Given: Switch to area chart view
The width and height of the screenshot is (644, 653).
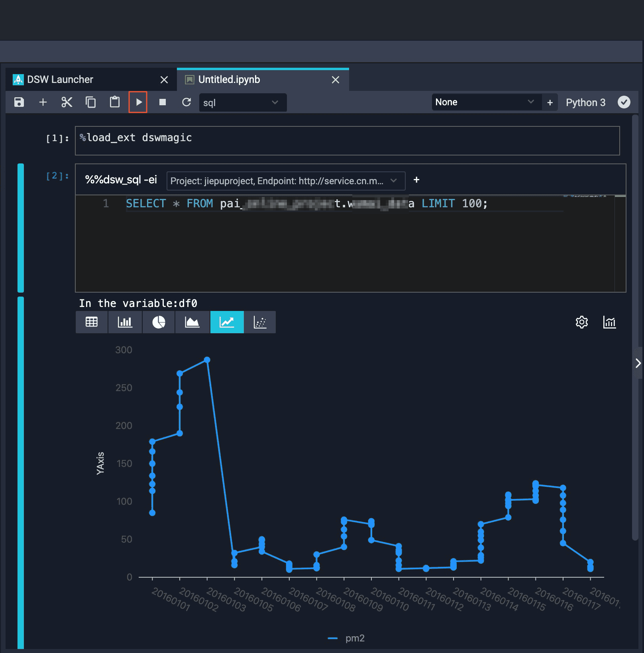Looking at the screenshot, I should [x=192, y=322].
